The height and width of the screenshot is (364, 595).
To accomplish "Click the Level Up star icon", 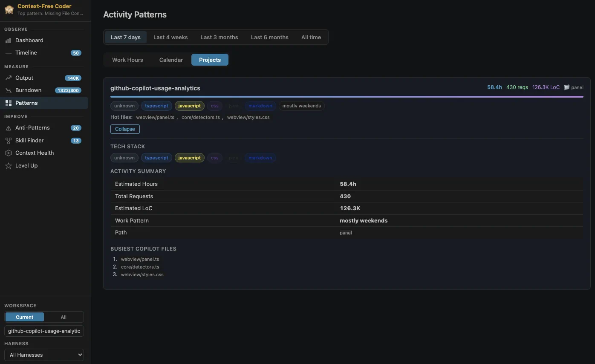I will pos(8,166).
